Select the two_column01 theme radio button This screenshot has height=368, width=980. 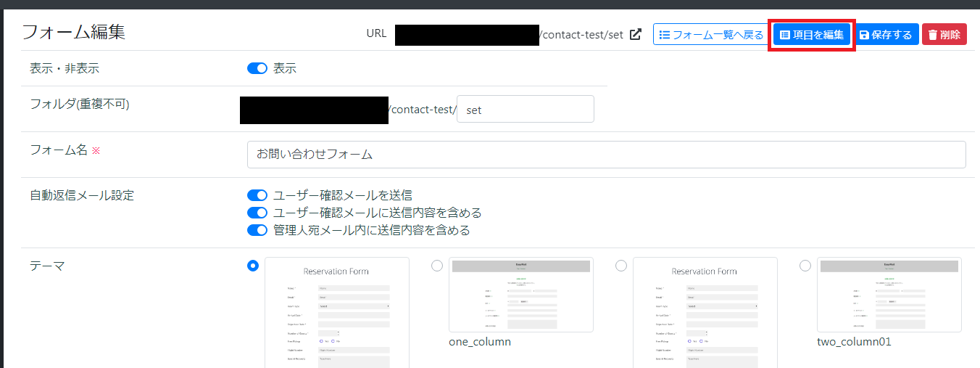click(805, 266)
